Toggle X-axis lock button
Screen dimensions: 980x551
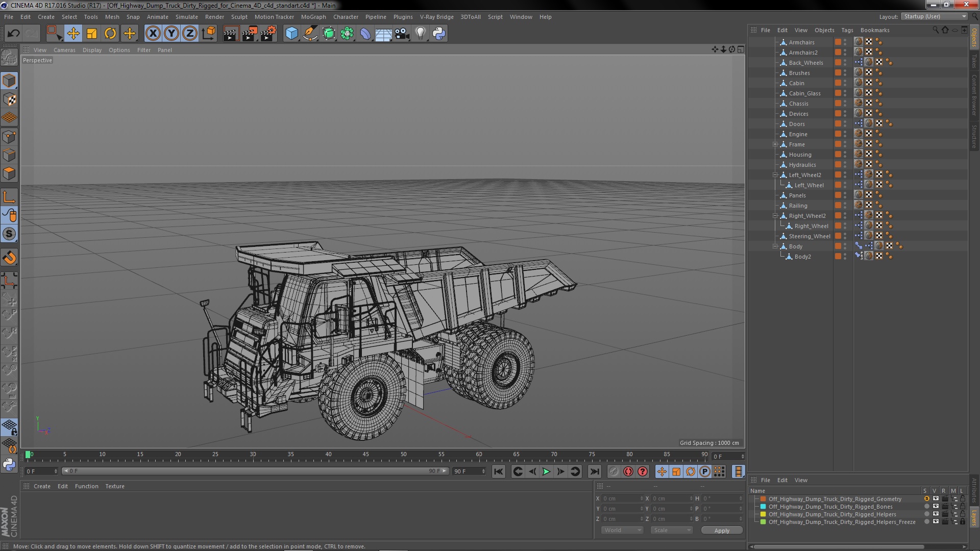tap(153, 34)
